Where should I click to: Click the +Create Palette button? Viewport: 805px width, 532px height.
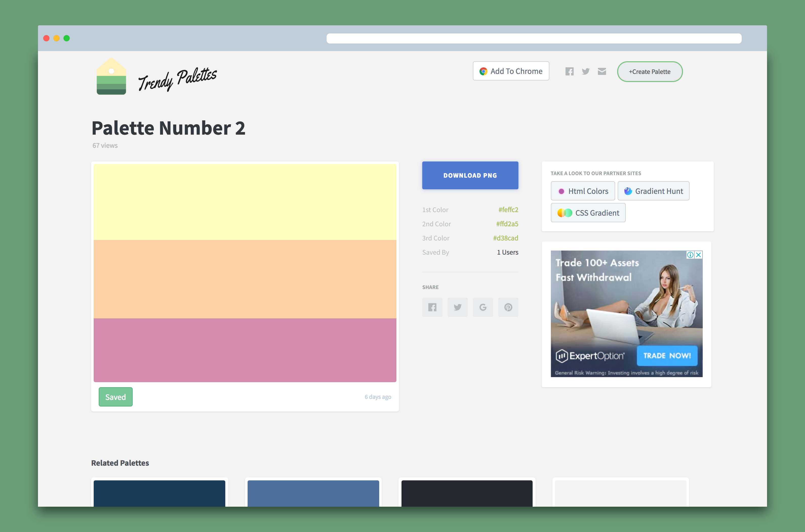pos(650,72)
